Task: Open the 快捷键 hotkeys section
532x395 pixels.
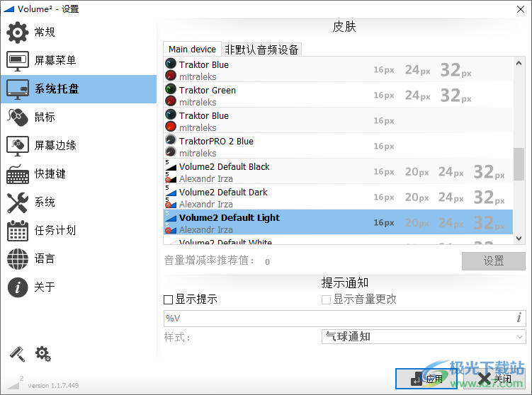Action: (50, 173)
